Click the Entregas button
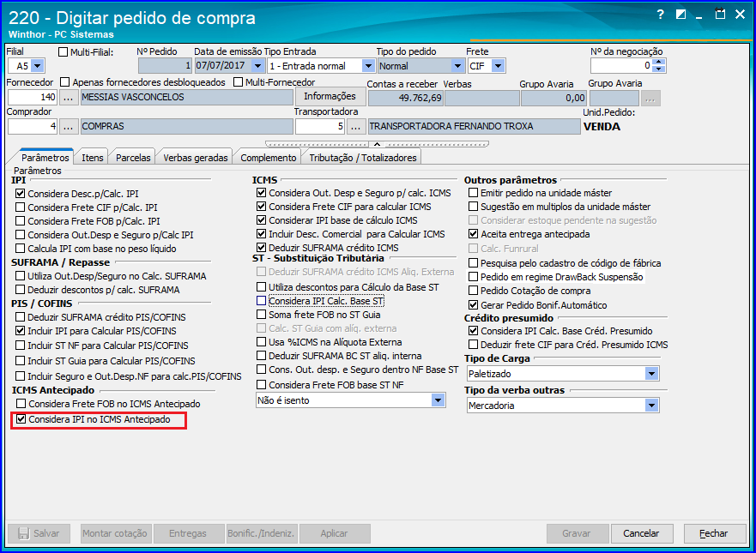This screenshot has height=553, width=756. tap(188, 533)
